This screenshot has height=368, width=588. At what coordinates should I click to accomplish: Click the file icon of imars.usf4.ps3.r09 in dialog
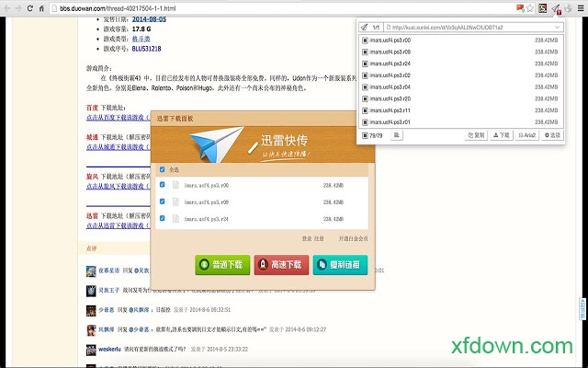pyautogui.click(x=175, y=202)
